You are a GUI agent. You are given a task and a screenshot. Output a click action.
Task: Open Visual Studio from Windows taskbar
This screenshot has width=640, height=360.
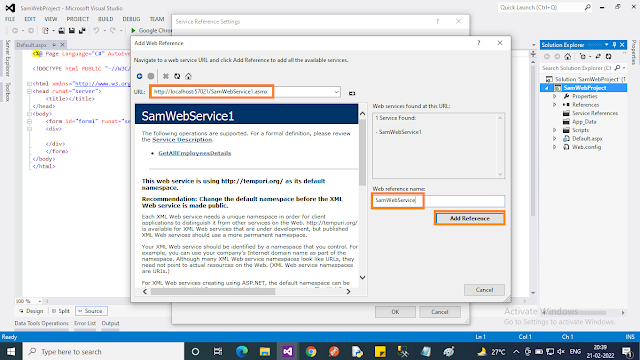coord(288,351)
